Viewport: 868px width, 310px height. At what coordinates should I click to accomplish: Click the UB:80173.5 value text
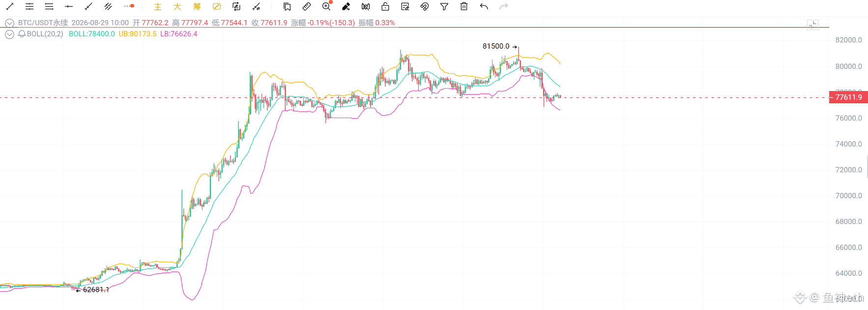(138, 34)
